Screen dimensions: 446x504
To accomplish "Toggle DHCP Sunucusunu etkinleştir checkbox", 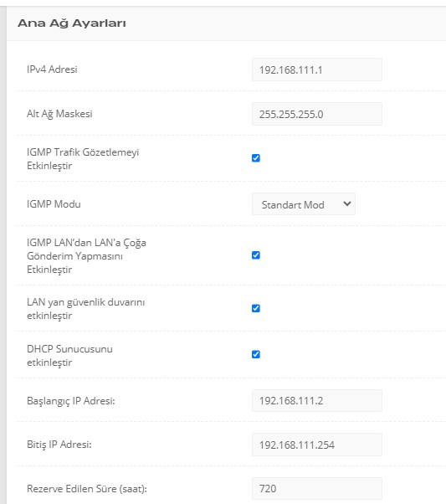I will coord(256,354).
